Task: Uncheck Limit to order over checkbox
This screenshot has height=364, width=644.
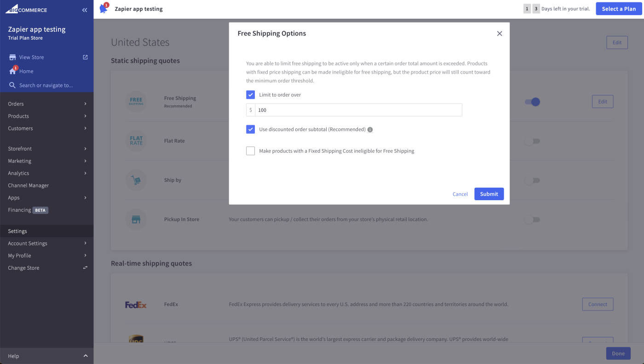Action: (250, 95)
